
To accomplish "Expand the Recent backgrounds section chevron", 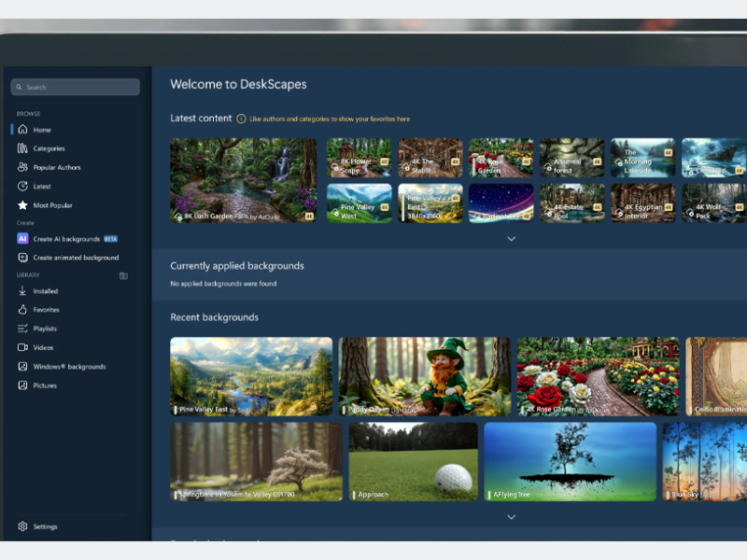I will tap(511, 517).
